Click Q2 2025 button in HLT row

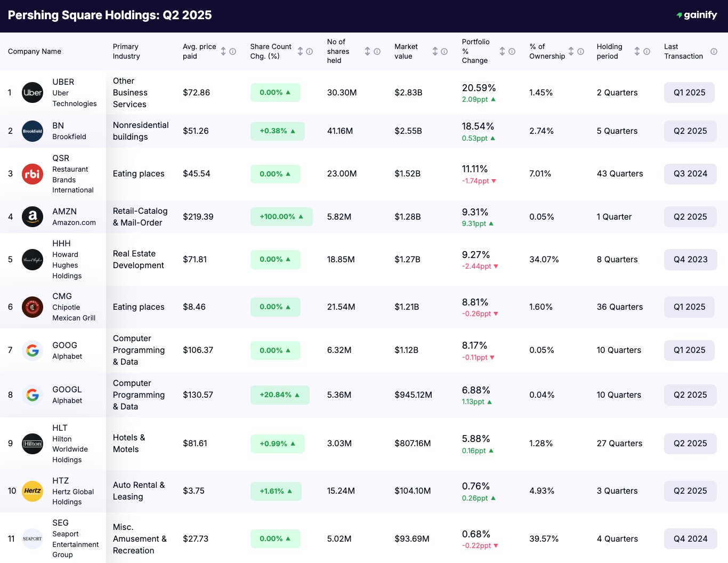point(690,444)
